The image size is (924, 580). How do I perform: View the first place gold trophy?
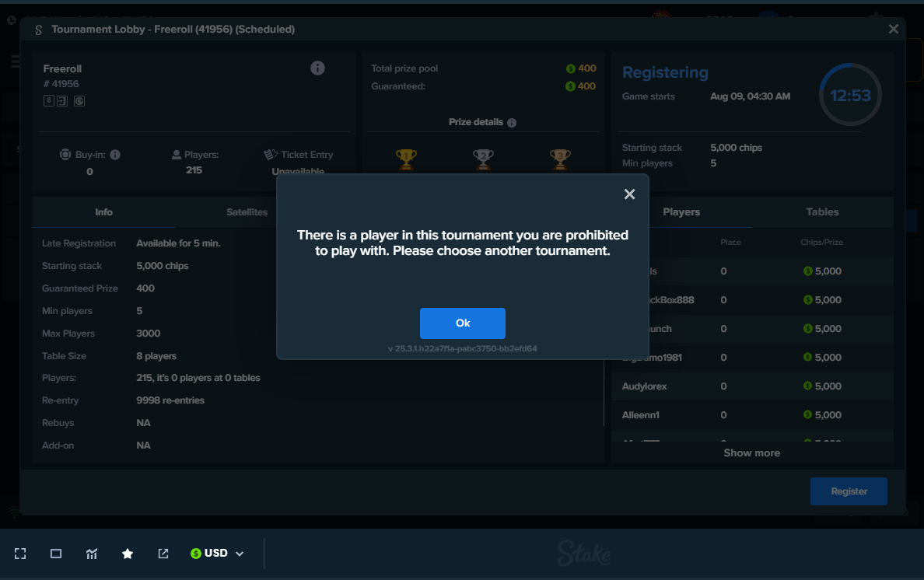(406, 159)
